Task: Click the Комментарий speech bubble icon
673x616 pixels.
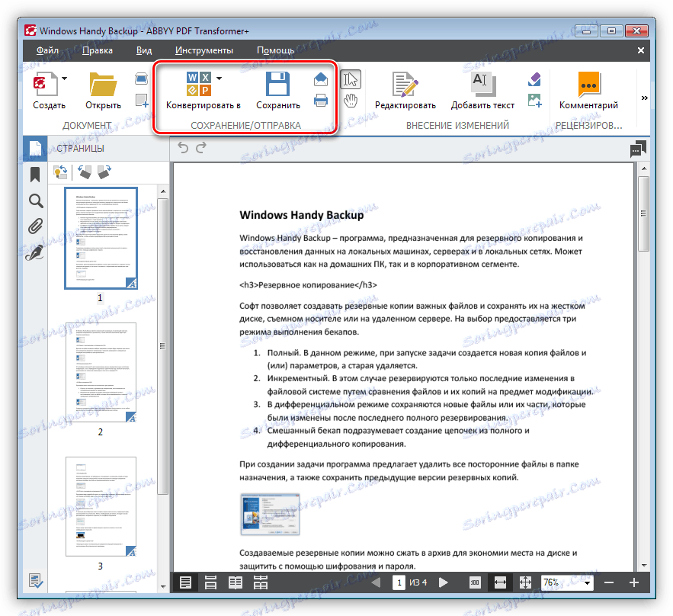Action: click(x=589, y=84)
